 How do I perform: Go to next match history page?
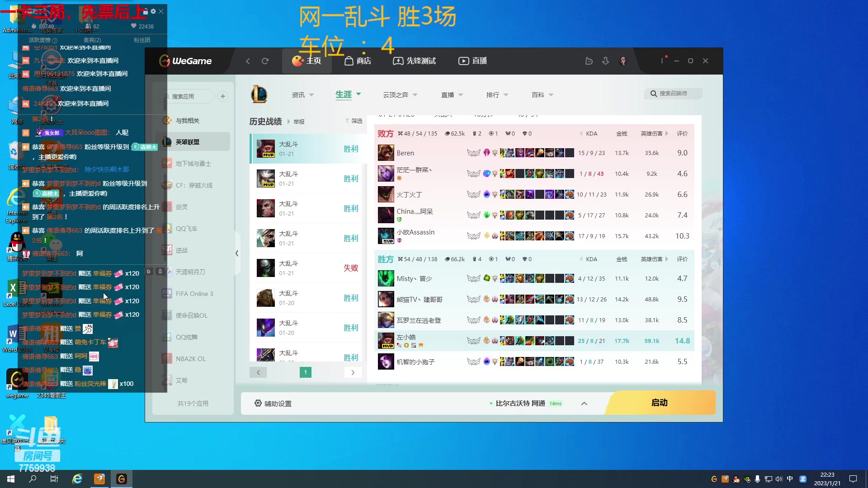click(353, 372)
